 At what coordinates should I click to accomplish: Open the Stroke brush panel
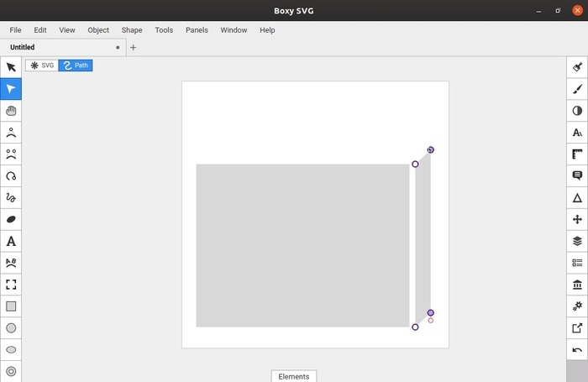(577, 89)
